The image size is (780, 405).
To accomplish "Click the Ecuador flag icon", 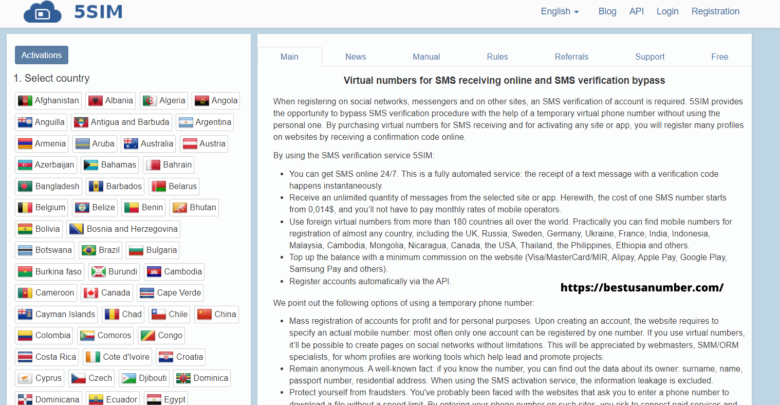I will (96, 400).
